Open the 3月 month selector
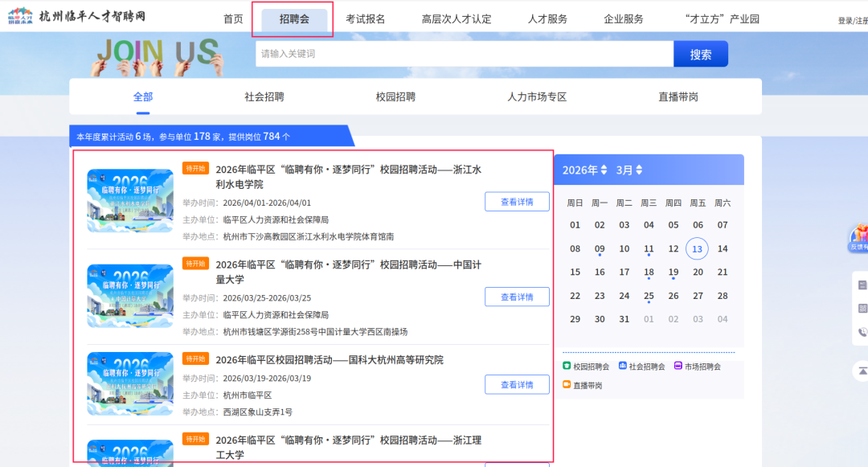868x467 pixels. pos(629,170)
